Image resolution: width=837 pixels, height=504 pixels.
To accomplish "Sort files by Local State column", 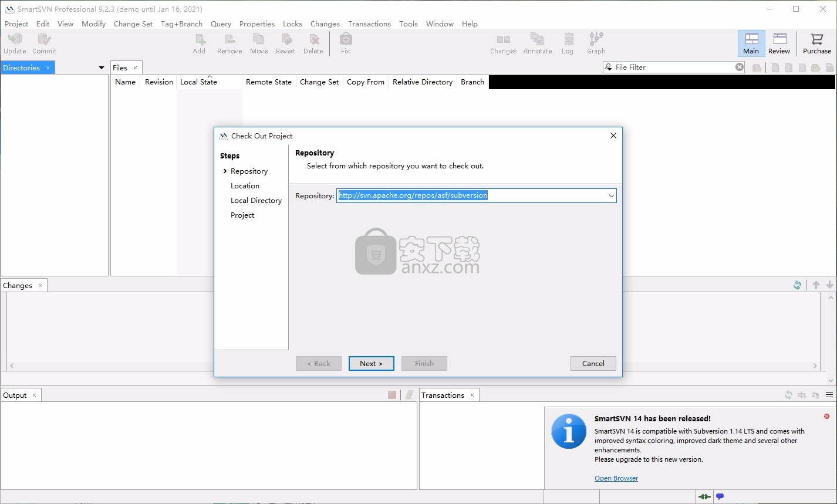I will point(210,82).
